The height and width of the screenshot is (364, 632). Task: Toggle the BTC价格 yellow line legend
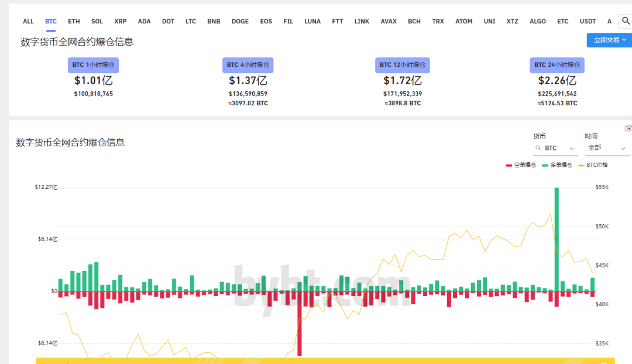point(593,165)
